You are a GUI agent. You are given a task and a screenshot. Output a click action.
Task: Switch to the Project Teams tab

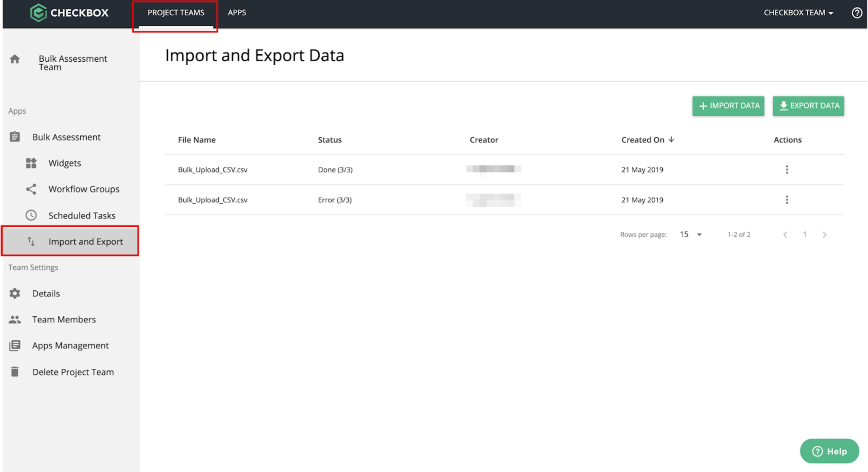tap(176, 13)
